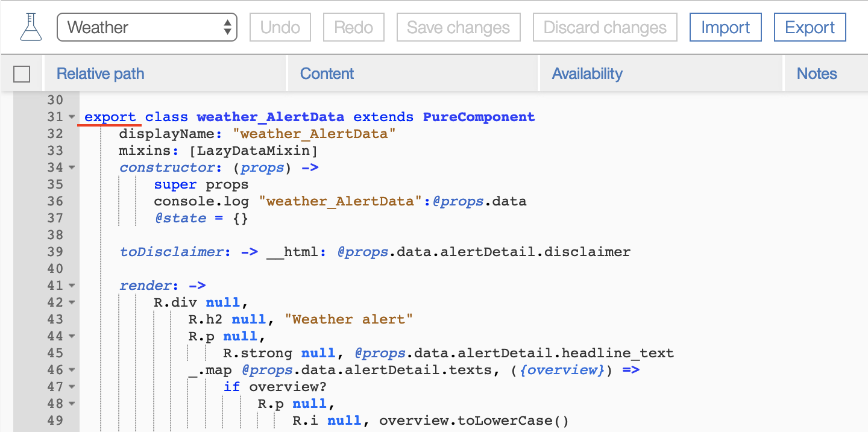This screenshot has height=432, width=868.
Task: Click the weather_AlertData class name on line 31
Action: 271,117
